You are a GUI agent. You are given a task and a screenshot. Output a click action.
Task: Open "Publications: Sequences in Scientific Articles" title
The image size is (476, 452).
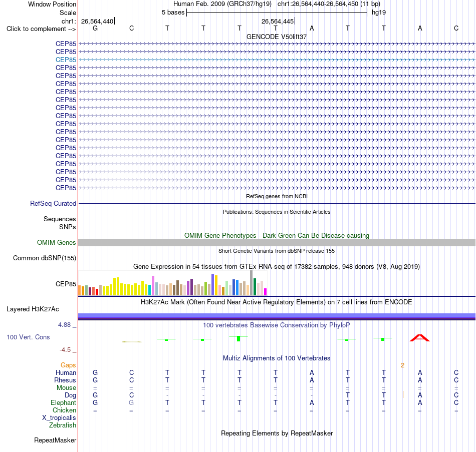277,212
